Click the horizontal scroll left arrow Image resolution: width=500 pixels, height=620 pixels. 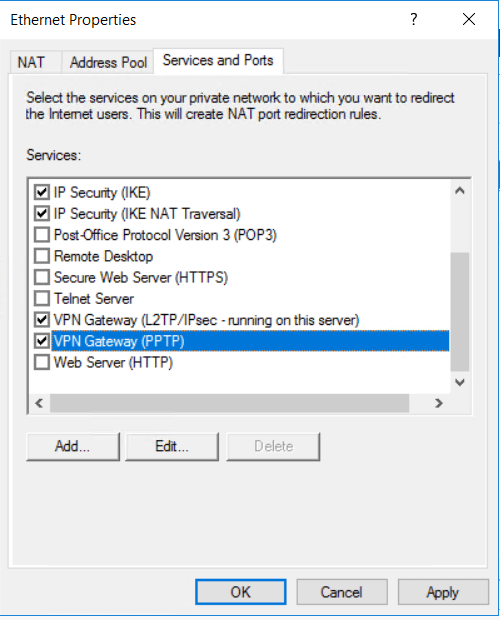[x=39, y=403]
